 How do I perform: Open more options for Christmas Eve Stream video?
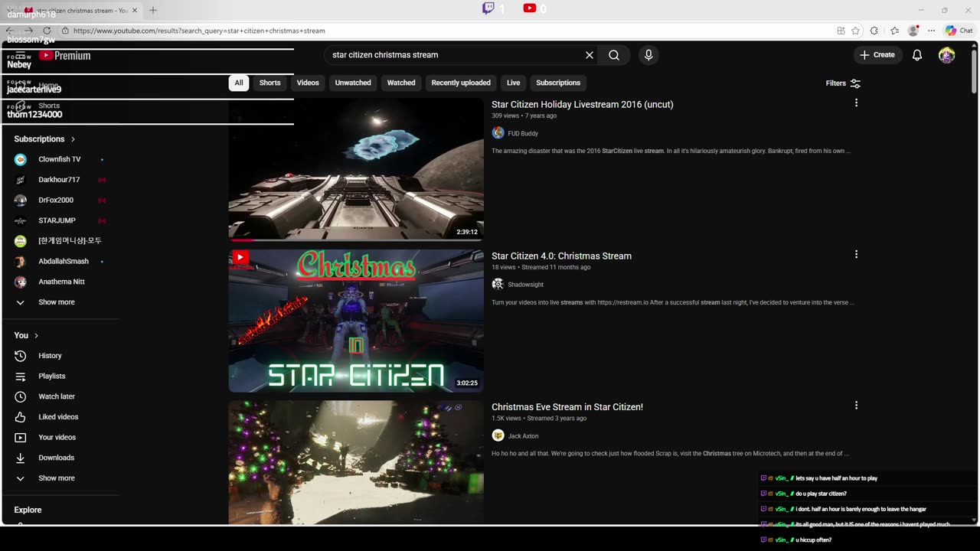856,406
